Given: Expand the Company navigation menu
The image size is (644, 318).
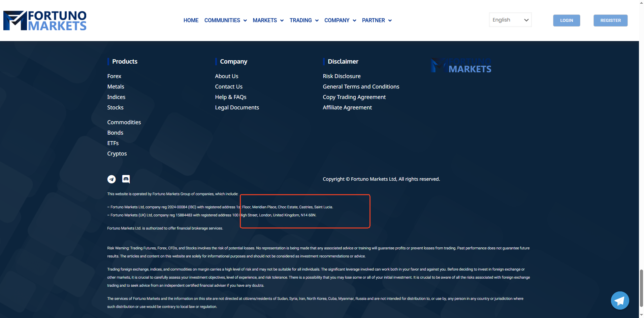Looking at the screenshot, I should (340, 21).
